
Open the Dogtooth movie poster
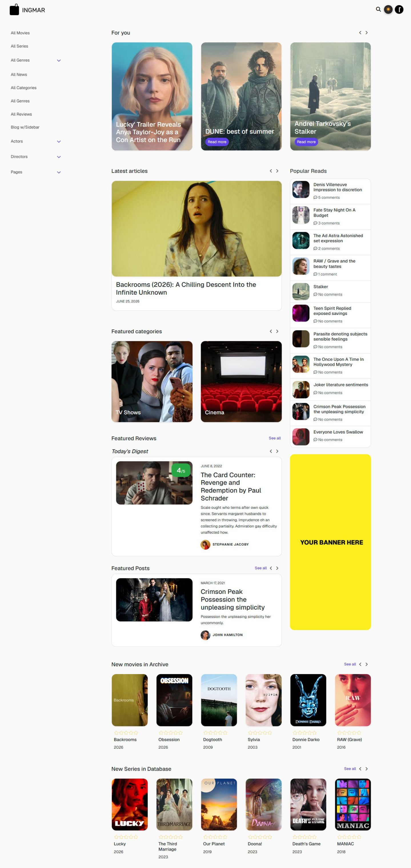[219, 700]
